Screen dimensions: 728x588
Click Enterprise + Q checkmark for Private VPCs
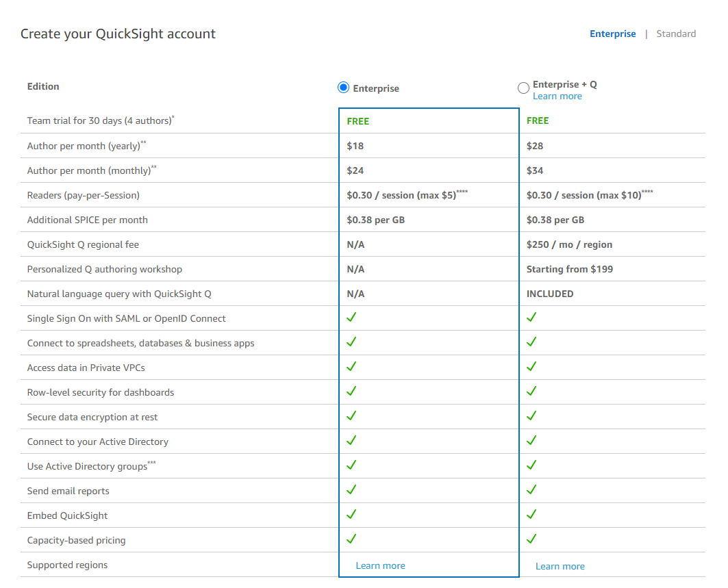(531, 367)
